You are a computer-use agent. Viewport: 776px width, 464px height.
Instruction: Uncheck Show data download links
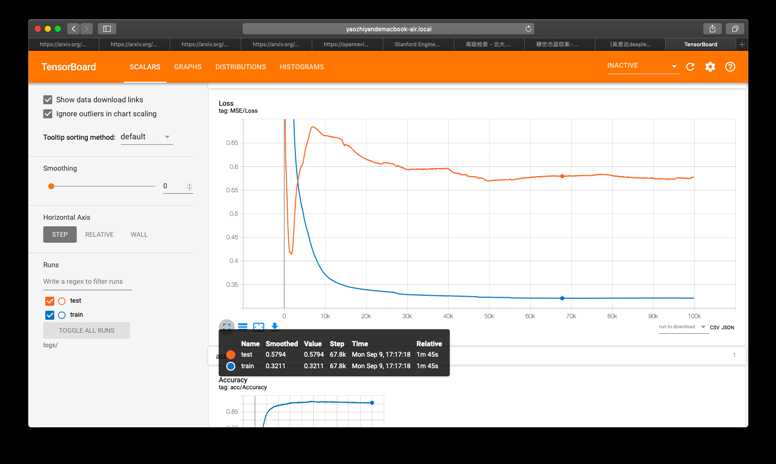(x=48, y=99)
